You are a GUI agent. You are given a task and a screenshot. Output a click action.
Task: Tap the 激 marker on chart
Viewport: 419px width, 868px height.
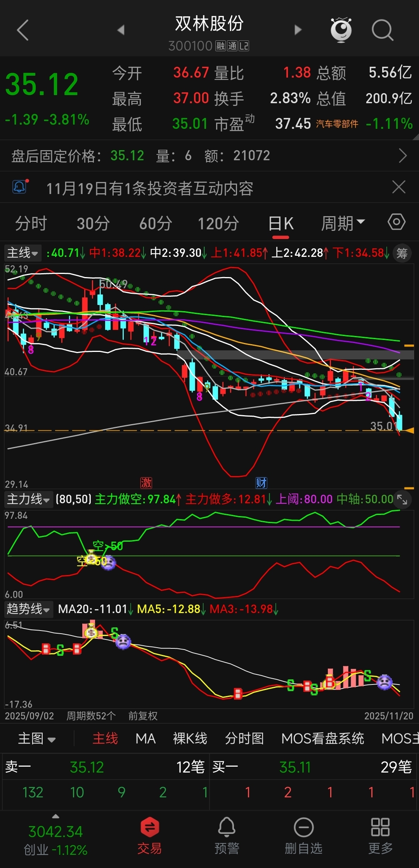(x=146, y=483)
